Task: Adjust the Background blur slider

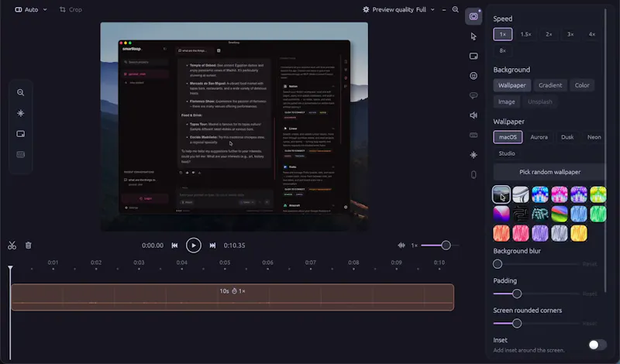Action: click(x=536, y=264)
